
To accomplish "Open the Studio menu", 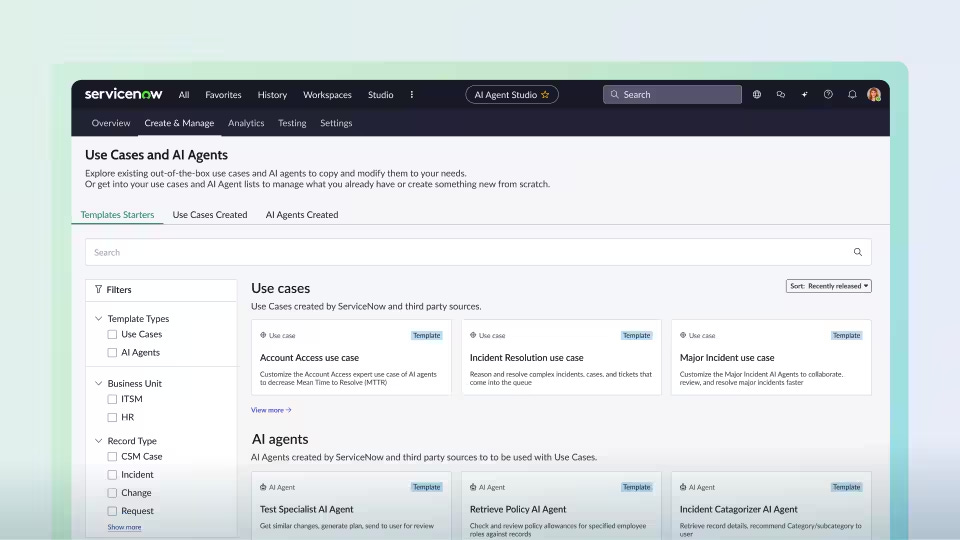I will [380, 95].
